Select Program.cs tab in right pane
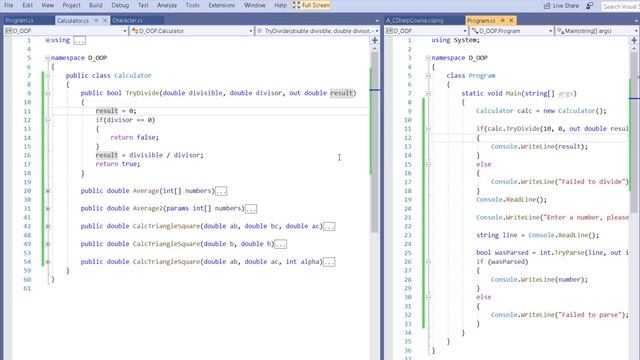Screen dimensions: 640x360 click(x=481, y=20)
